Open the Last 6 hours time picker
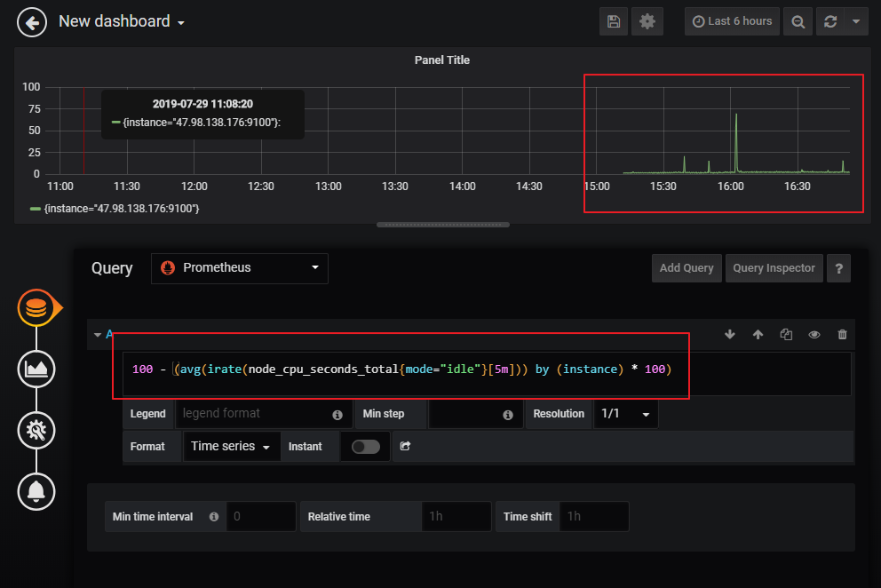 tap(732, 21)
